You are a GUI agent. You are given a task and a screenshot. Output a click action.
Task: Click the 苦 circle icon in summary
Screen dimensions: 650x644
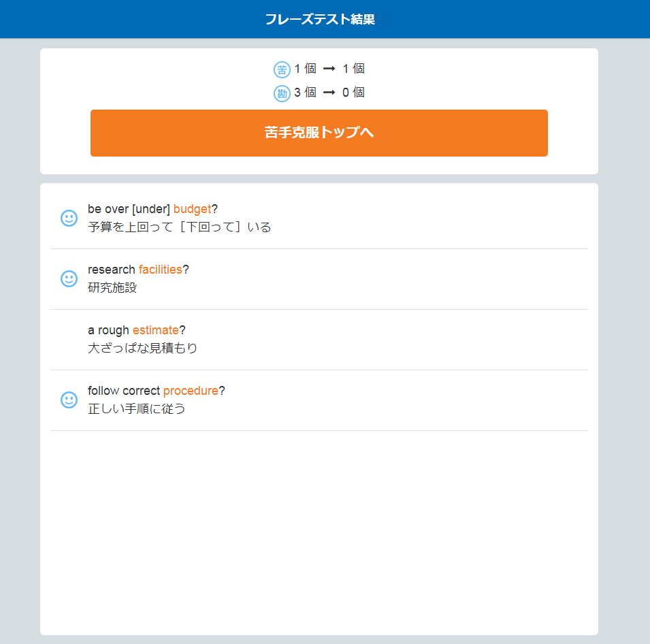(x=282, y=69)
